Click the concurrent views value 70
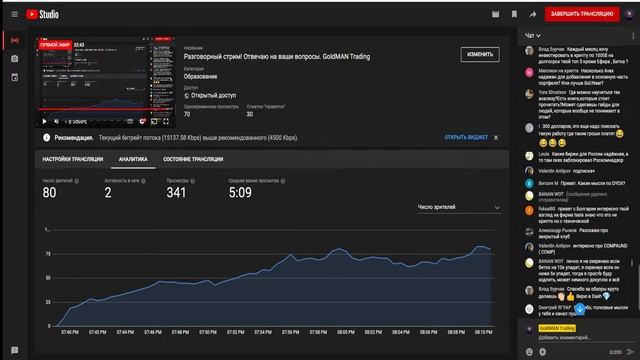This screenshot has width=640, height=360. [187, 114]
